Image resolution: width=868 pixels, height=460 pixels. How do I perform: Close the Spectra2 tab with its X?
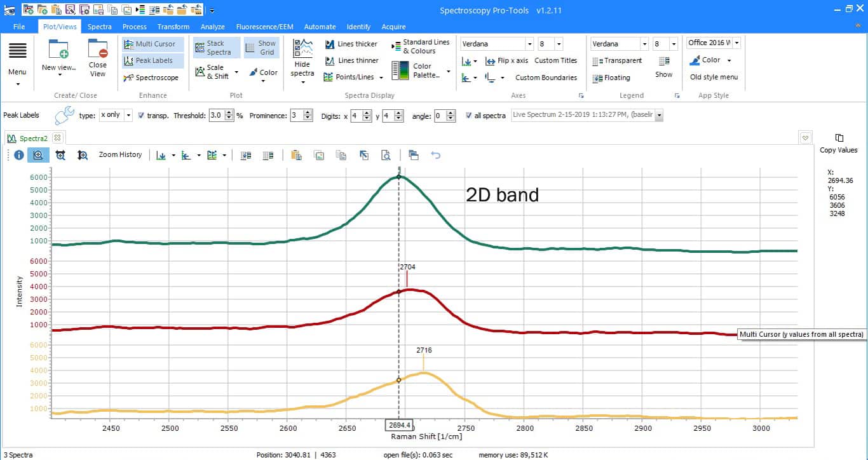tap(57, 138)
